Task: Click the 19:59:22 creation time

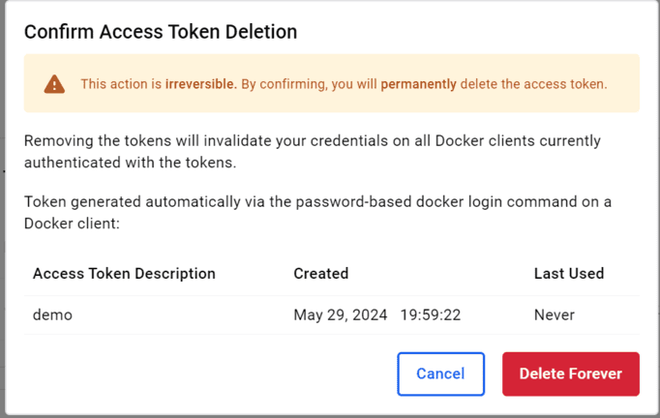Action: point(430,315)
